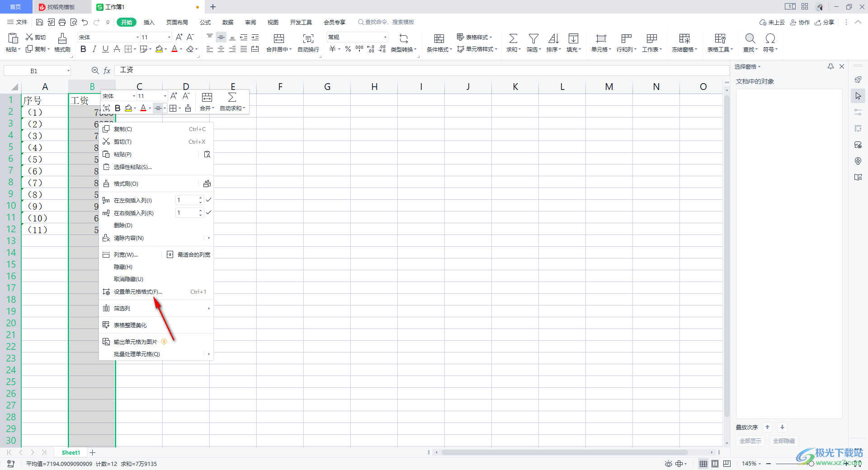Click the Filter (筛选) funnel icon
The height and width of the screenshot is (470, 868).
(533, 38)
